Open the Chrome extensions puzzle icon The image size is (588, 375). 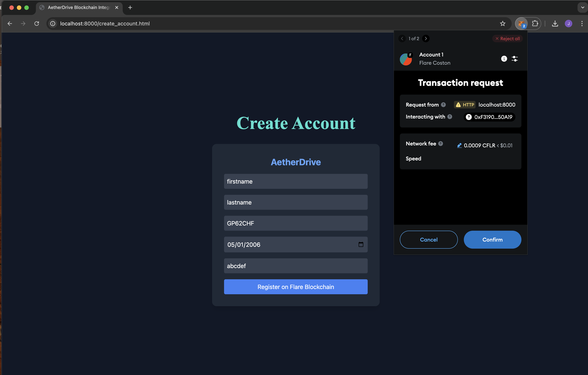click(535, 24)
